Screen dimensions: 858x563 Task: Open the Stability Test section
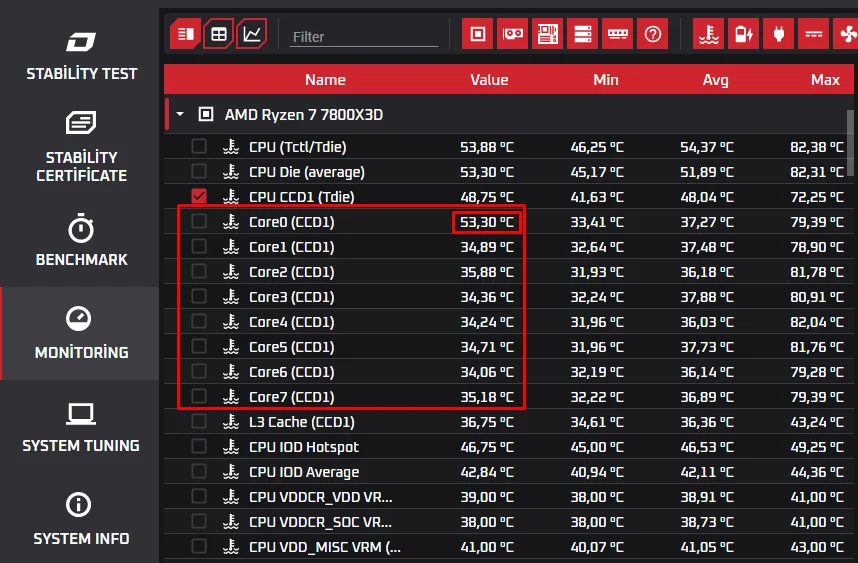click(81, 56)
